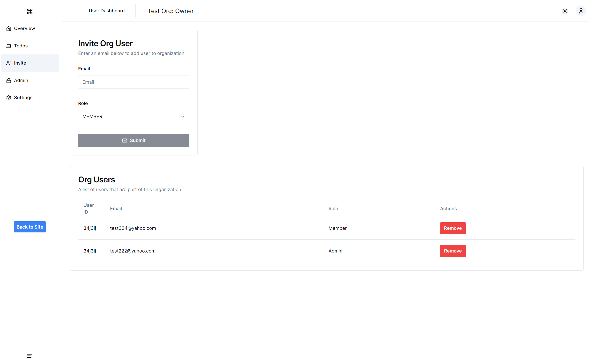Go to the Todos page
The image size is (589, 364).
(21, 46)
